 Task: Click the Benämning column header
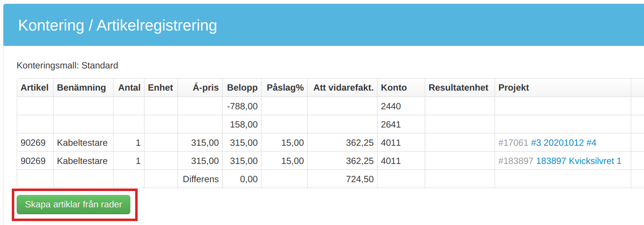pos(82,88)
